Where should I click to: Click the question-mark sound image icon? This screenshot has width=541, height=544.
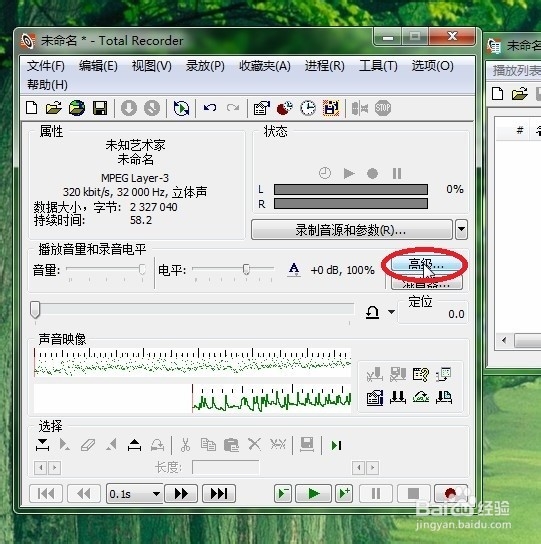421,374
